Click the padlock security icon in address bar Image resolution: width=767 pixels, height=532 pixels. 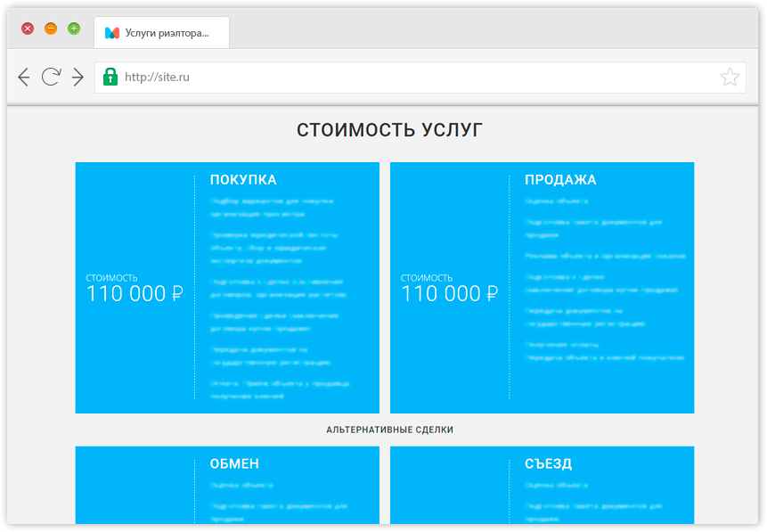(110, 78)
